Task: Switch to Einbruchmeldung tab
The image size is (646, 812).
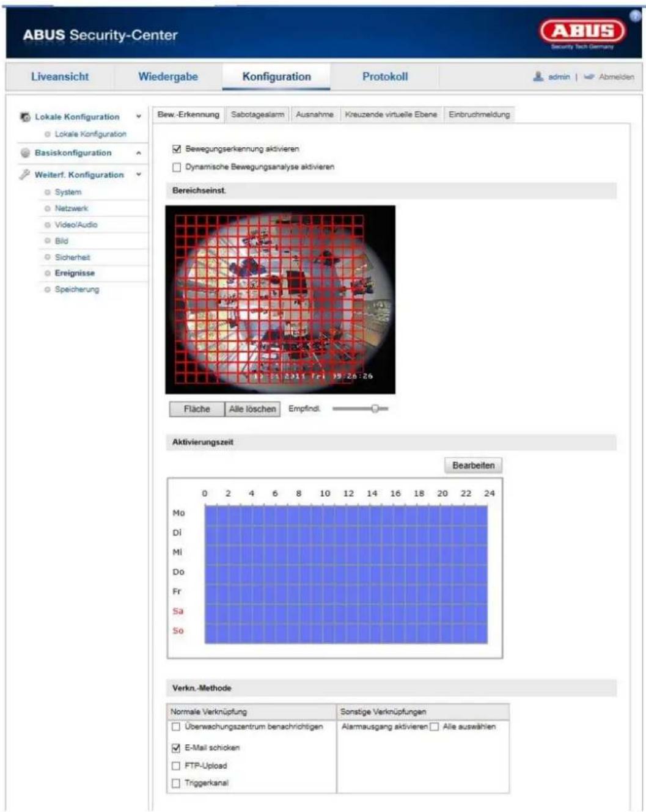Action: tap(479, 114)
